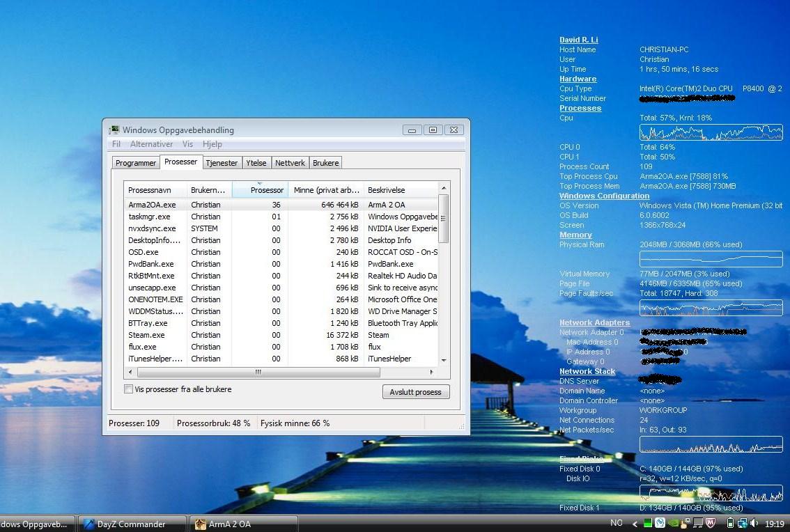This screenshot has height=532, width=790.
Task: Switch to the Brukere tab
Action: tap(325, 163)
